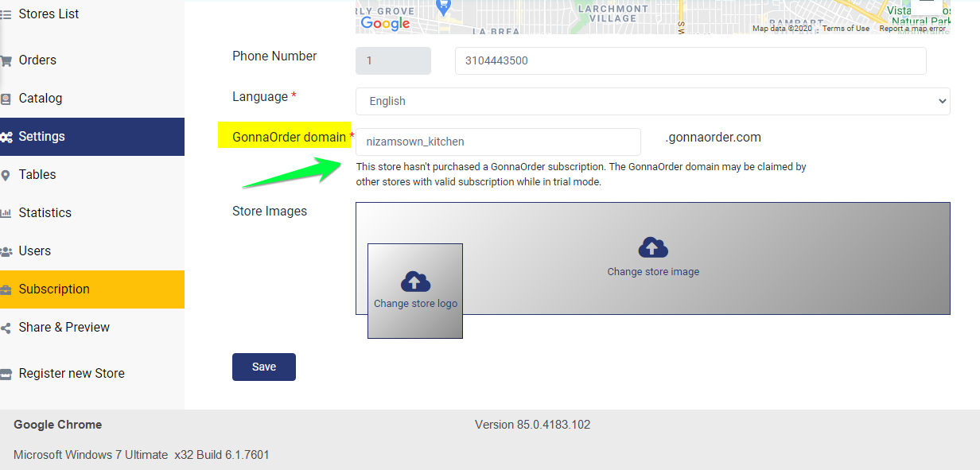Image resolution: width=980 pixels, height=470 pixels.
Task: Click the Users group icon
Action: (6, 251)
